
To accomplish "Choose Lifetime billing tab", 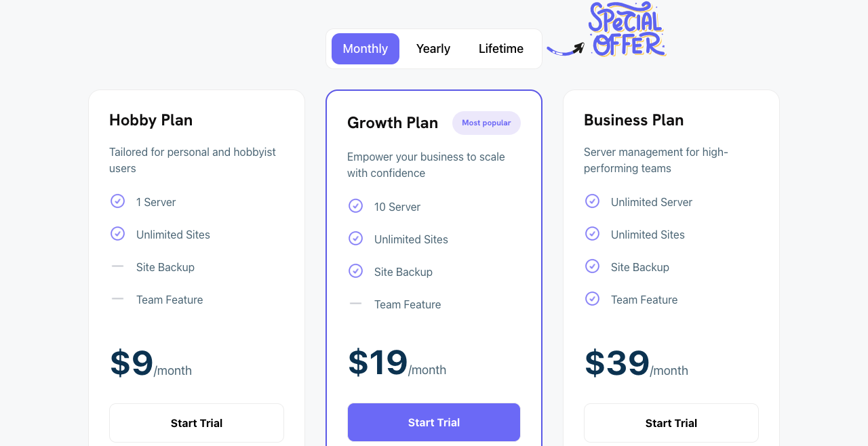I will (x=501, y=49).
